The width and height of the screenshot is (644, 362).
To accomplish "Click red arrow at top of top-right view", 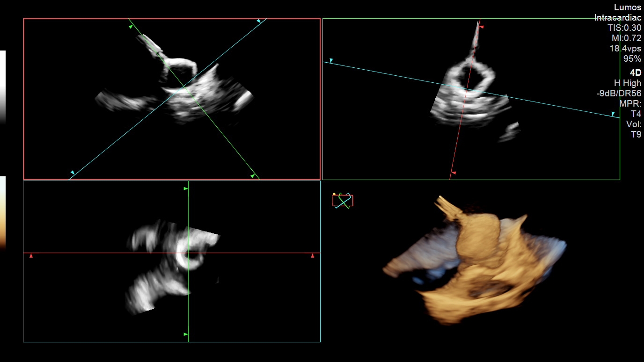I will pos(481,27).
